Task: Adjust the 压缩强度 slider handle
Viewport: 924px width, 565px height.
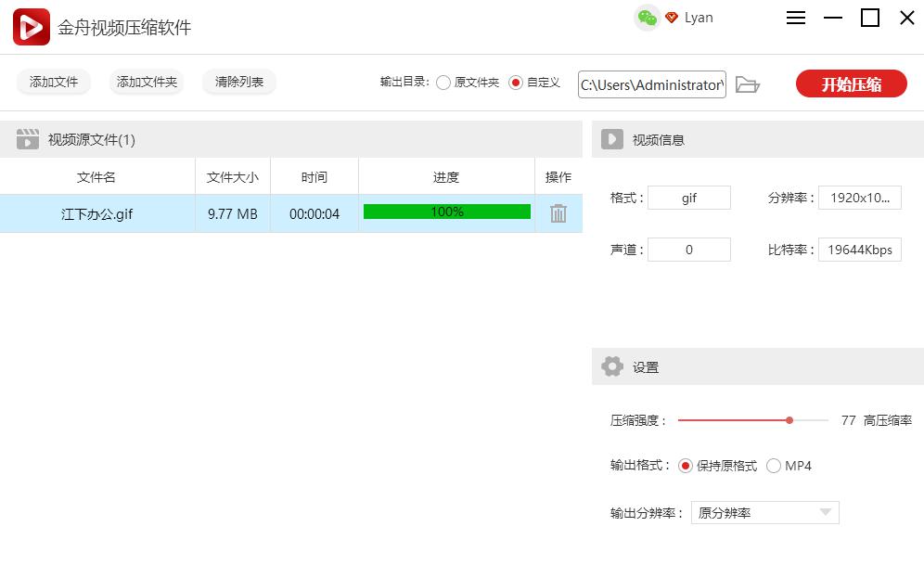Action: pyautogui.click(x=789, y=420)
